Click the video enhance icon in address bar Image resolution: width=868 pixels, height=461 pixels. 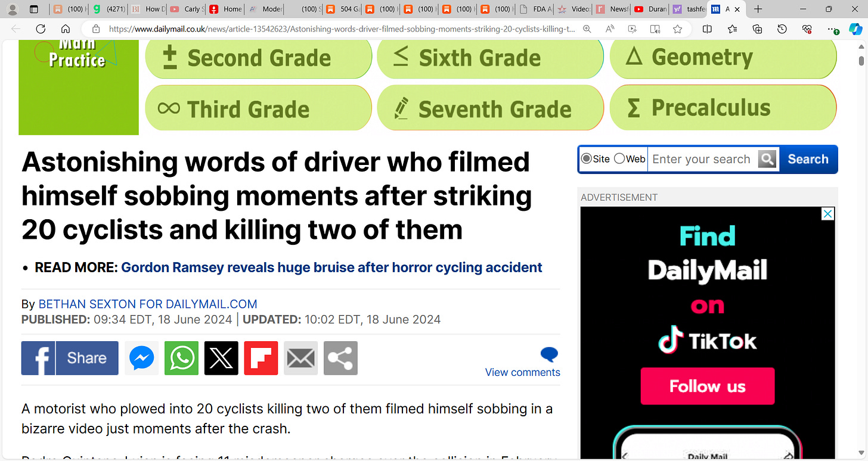(x=633, y=29)
